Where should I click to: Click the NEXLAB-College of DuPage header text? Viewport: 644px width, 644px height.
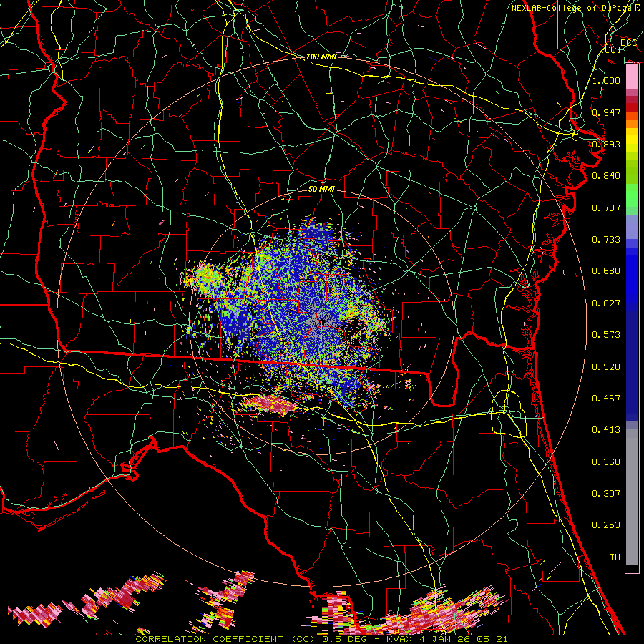[x=576, y=8]
